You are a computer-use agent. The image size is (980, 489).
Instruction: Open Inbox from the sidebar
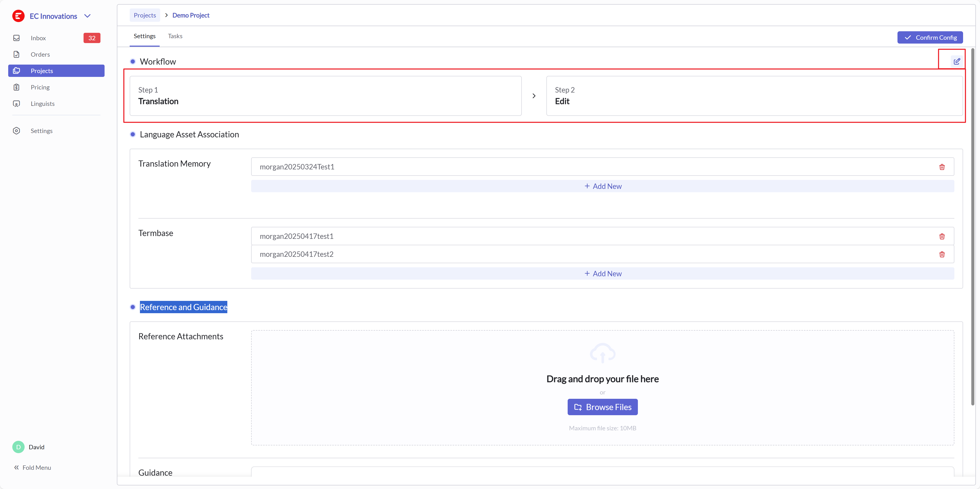pos(38,38)
